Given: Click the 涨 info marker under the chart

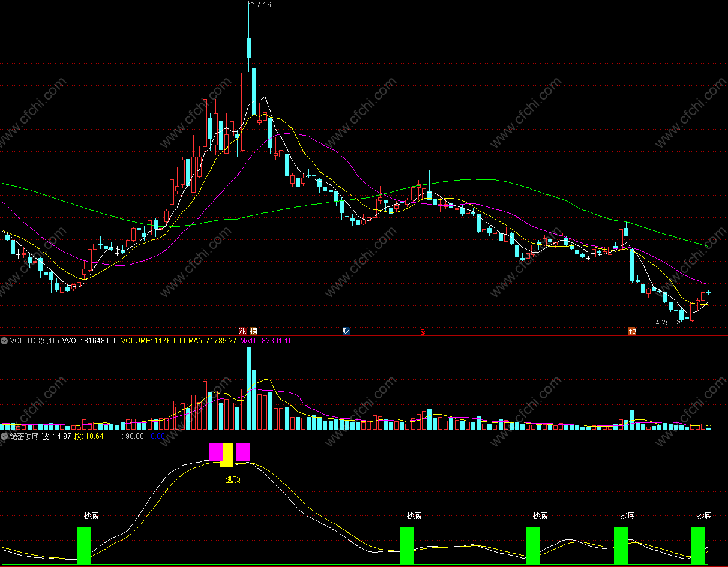Looking at the screenshot, I should [x=243, y=331].
